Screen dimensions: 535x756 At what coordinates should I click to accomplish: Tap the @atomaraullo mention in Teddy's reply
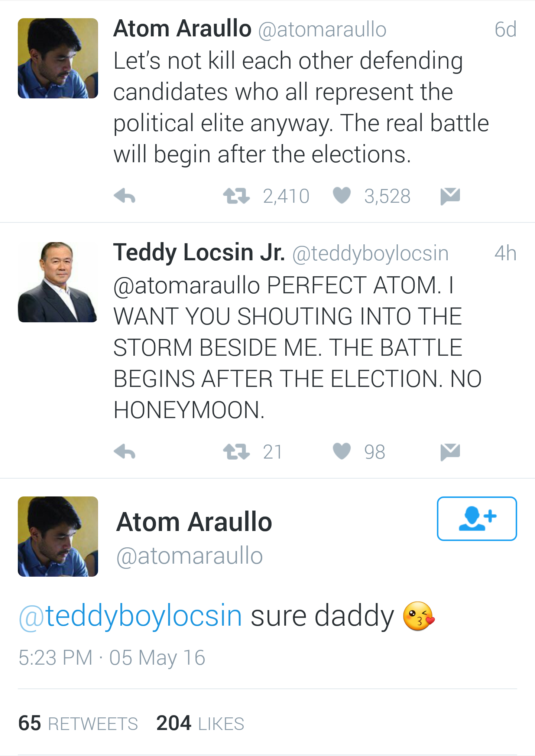[187, 285]
